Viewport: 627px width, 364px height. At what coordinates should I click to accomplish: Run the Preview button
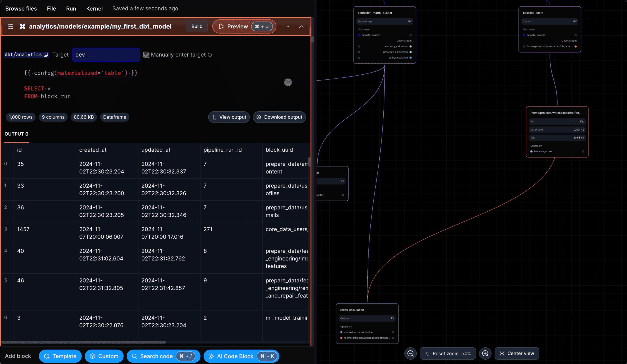(244, 26)
